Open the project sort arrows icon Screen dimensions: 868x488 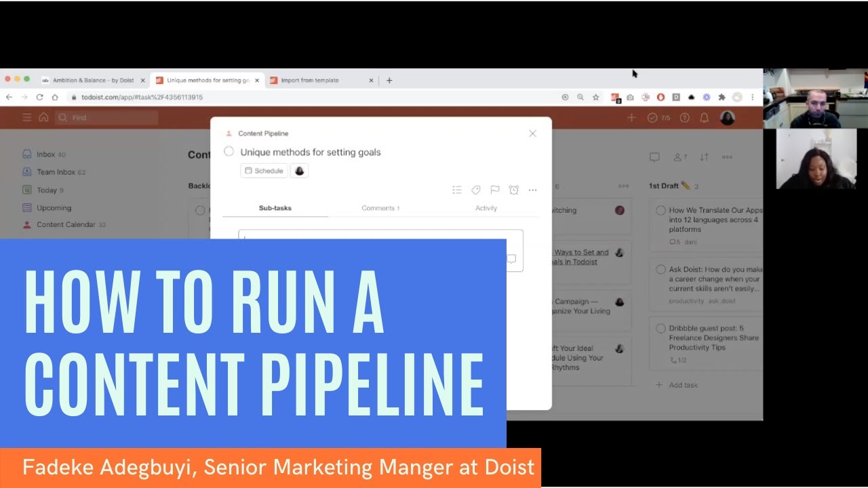pyautogui.click(x=704, y=157)
